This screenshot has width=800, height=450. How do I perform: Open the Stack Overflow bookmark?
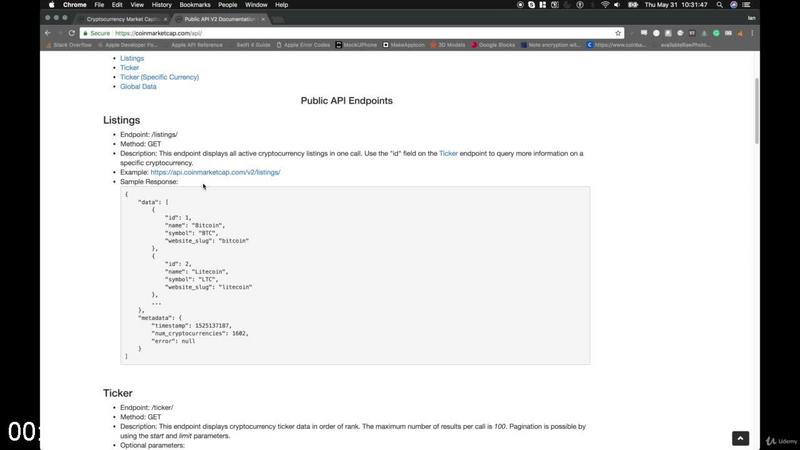69,45
